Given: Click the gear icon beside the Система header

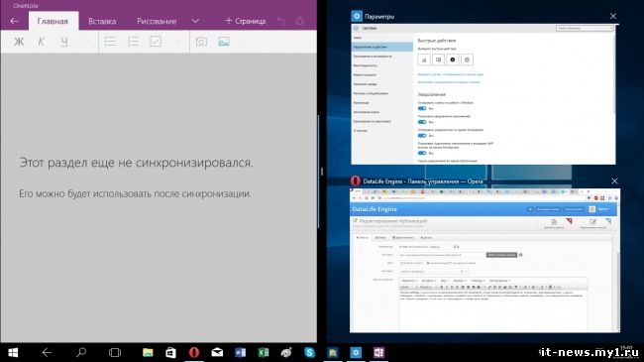Looking at the screenshot, I should (356, 29).
